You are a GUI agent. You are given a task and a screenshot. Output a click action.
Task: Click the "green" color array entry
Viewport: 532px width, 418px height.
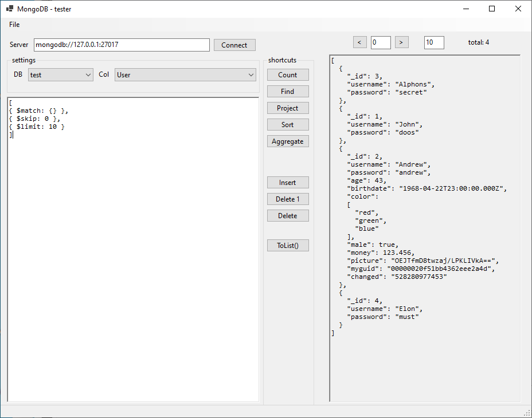pyautogui.click(x=370, y=220)
